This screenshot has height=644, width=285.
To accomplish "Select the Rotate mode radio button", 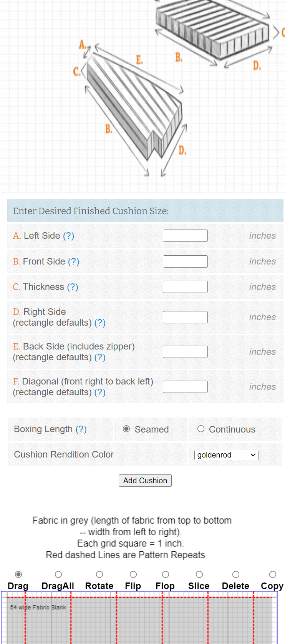I will [x=99, y=574].
